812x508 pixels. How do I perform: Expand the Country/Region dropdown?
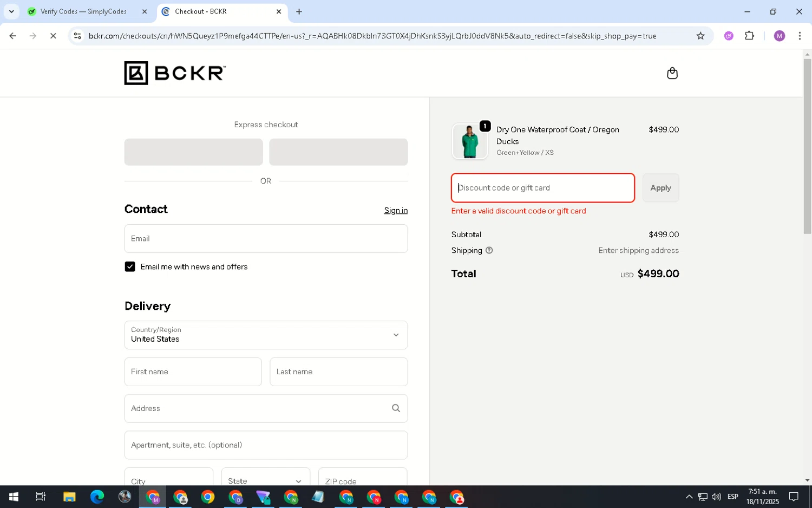pyautogui.click(x=266, y=335)
